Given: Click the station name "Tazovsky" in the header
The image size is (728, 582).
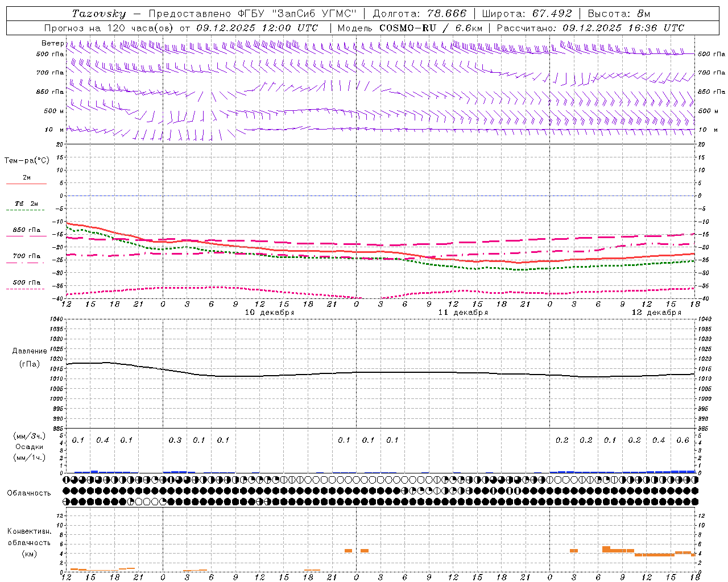Looking at the screenshot, I should coord(99,14).
